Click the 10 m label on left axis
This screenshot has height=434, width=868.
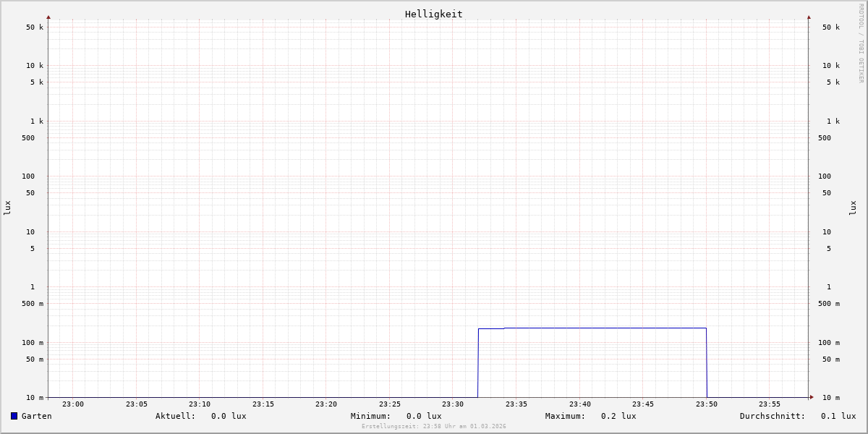(35, 398)
